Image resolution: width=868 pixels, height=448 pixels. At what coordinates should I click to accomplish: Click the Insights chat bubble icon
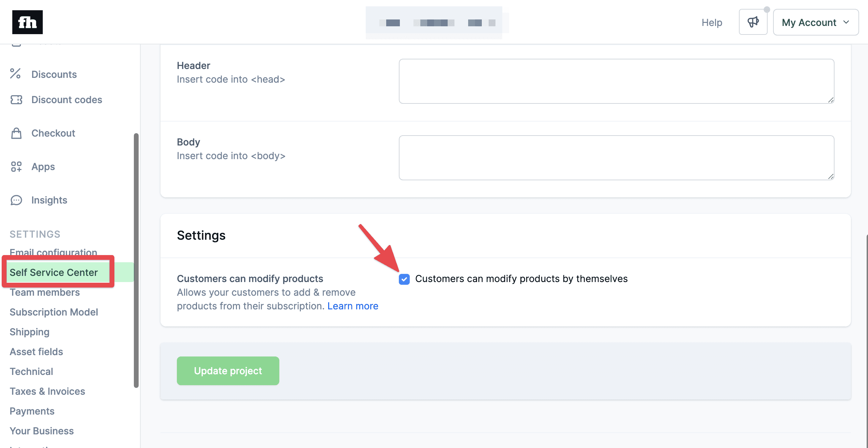[16, 200]
